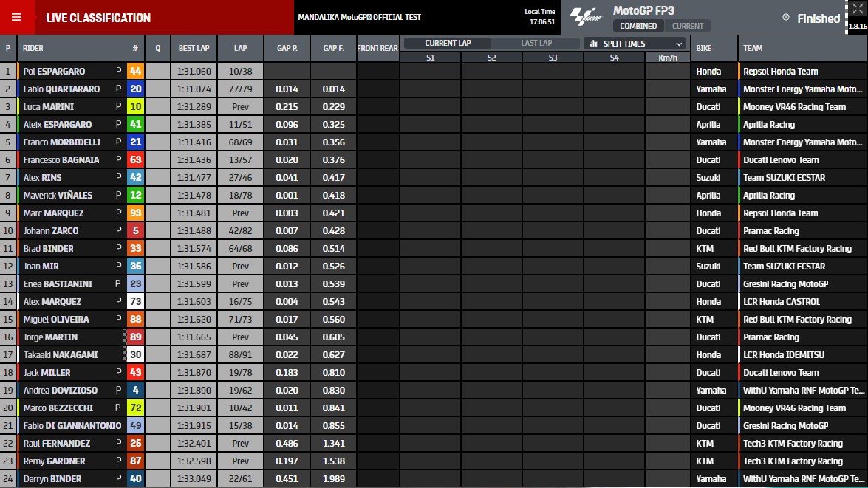Image resolution: width=868 pixels, height=488 pixels.
Task: Click the Finished session status
Action: point(819,18)
